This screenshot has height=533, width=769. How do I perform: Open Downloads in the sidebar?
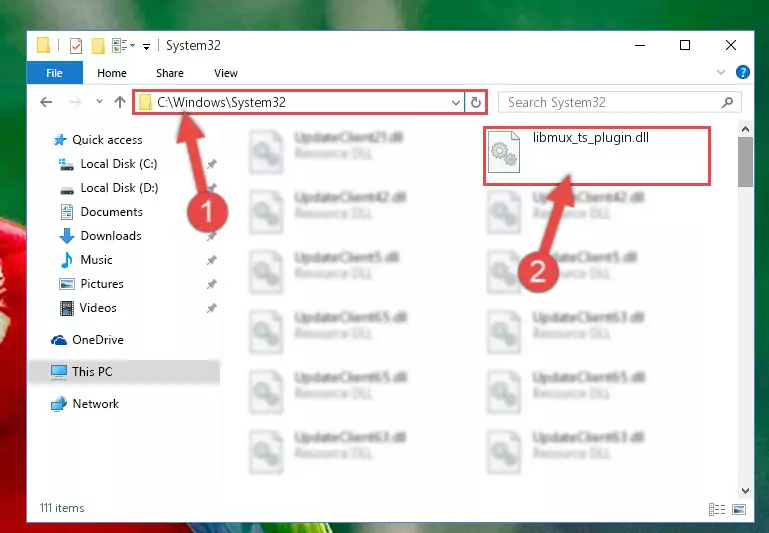(111, 236)
